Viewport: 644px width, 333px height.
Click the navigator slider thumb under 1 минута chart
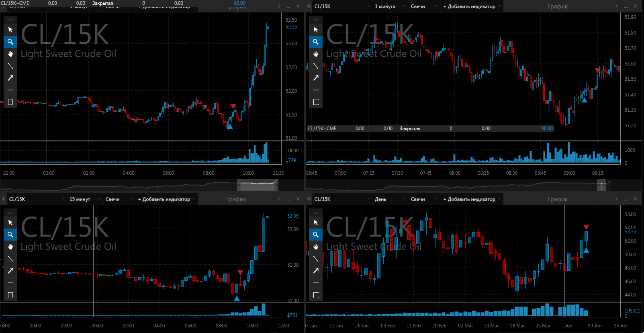click(601, 185)
